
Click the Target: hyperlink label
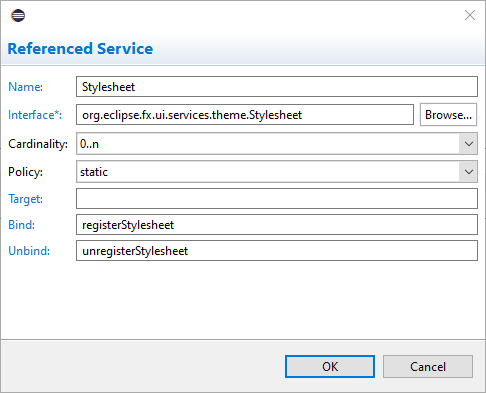click(26, 199)
